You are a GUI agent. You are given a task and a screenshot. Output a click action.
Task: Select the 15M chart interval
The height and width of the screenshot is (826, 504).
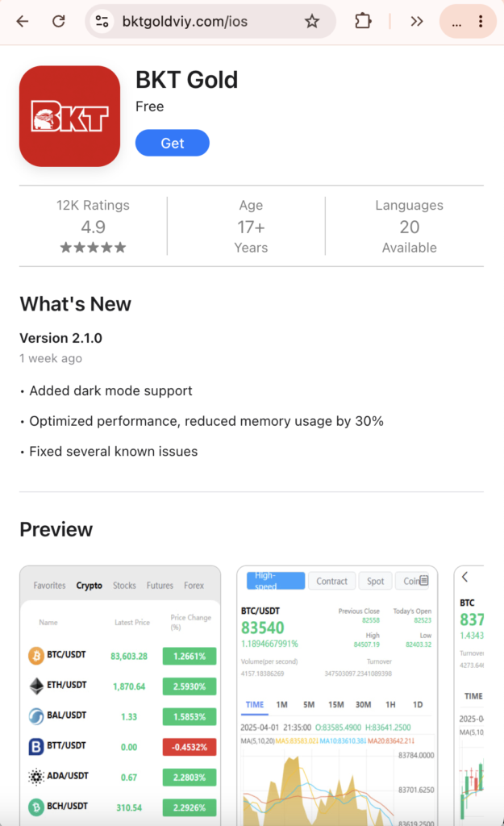(x=336, y=705)
